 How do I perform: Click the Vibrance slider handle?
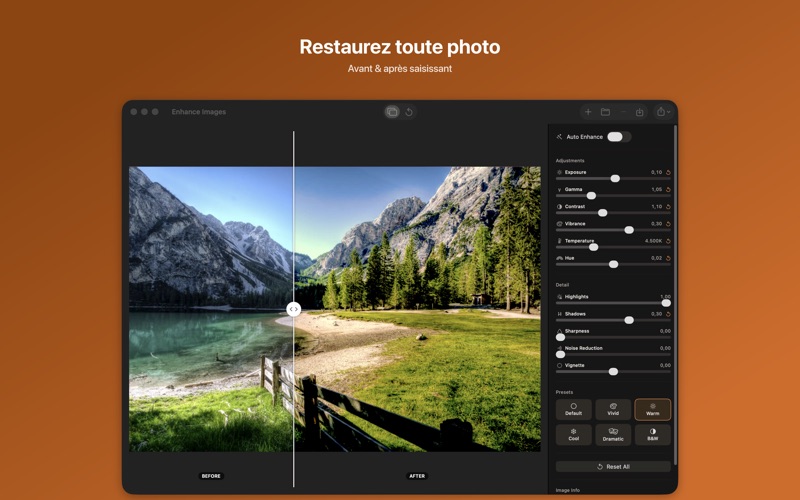pyautogui.click(x=629, y=230)
